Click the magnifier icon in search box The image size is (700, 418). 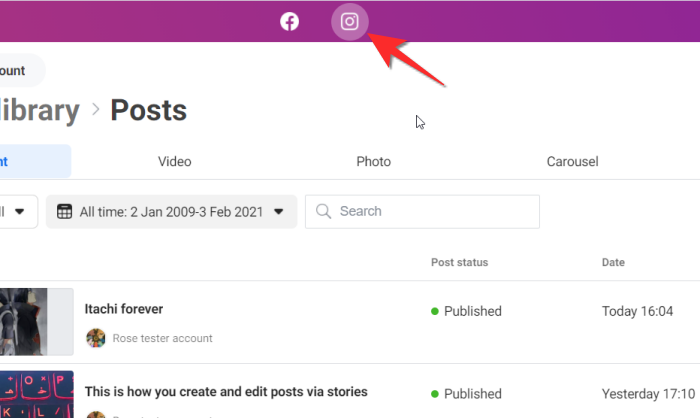(x=323, y=211)
